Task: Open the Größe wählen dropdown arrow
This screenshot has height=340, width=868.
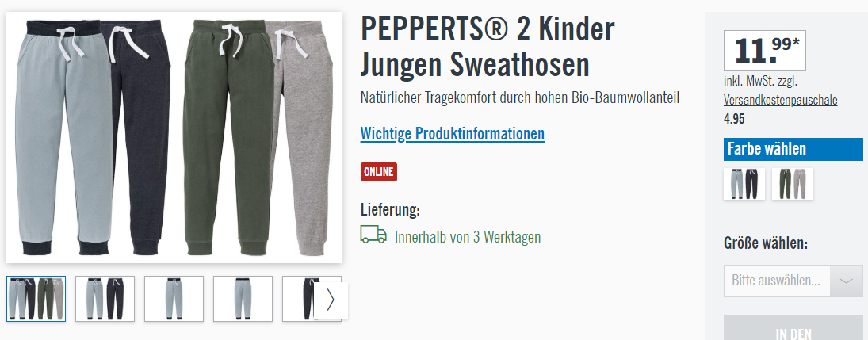Action: pos(847,281)
